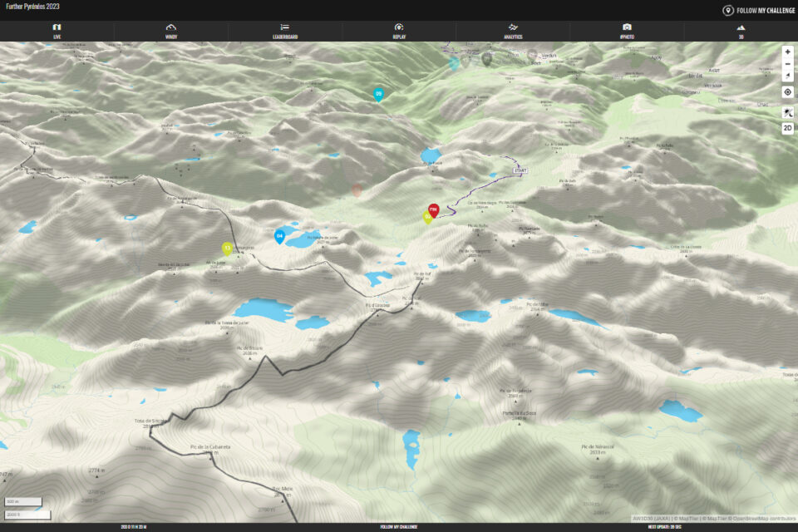This screenshot has width=798, height=532.
Task: Select the yellow pin beside FIN marker
Action: (x=426, y=218)
